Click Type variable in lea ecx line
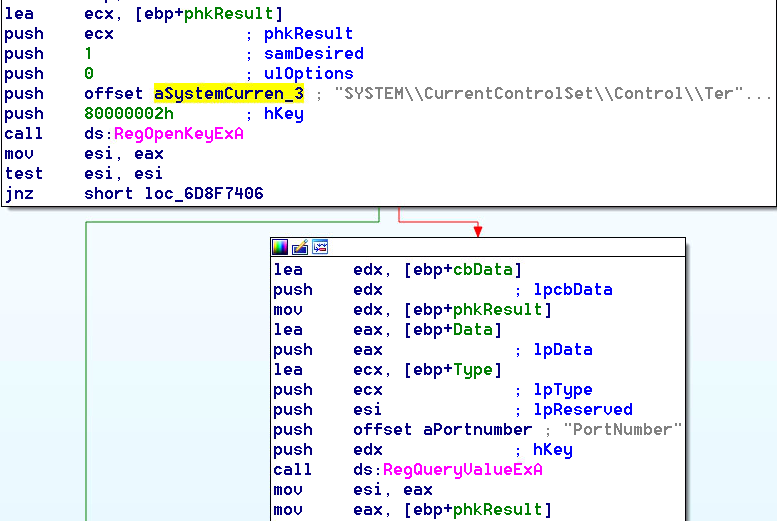777x521 pixels. pos(473,370)
